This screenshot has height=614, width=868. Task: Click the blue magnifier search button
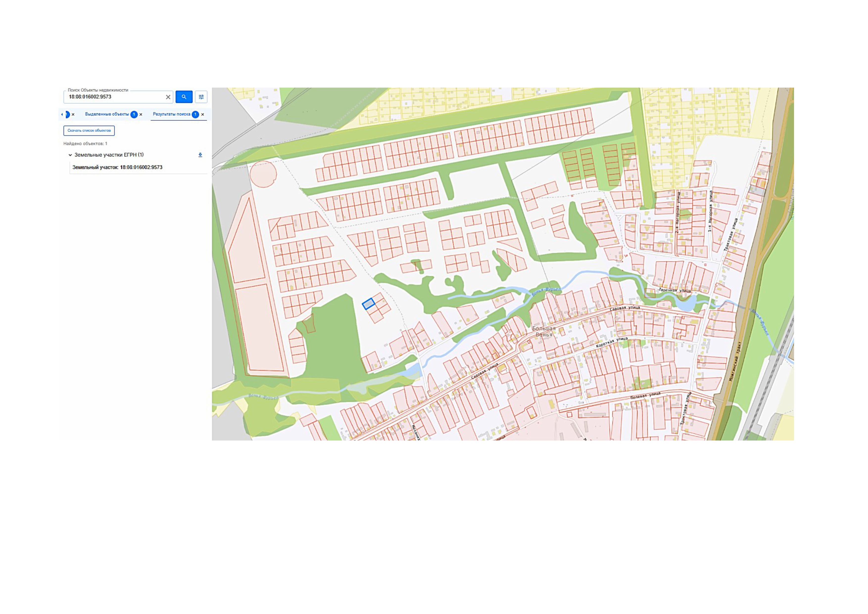184,97
